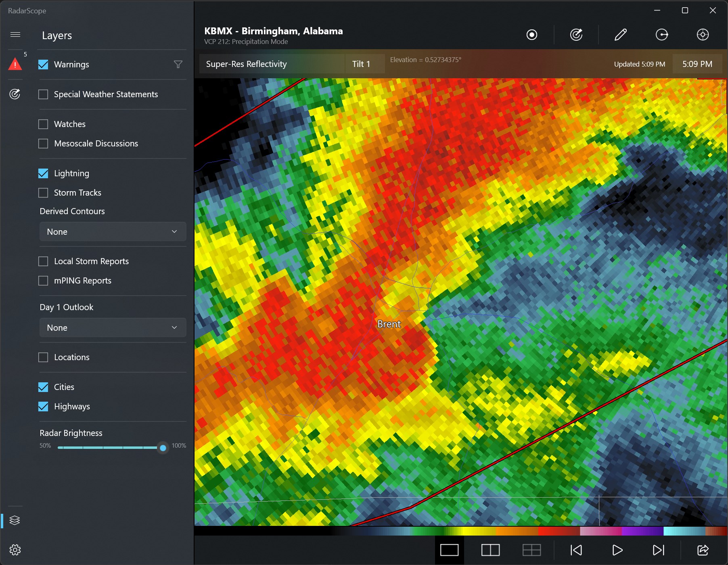728x565 pixels.
Task: Check the Local Storm Reports checkbox
Action: pos(43,261)
